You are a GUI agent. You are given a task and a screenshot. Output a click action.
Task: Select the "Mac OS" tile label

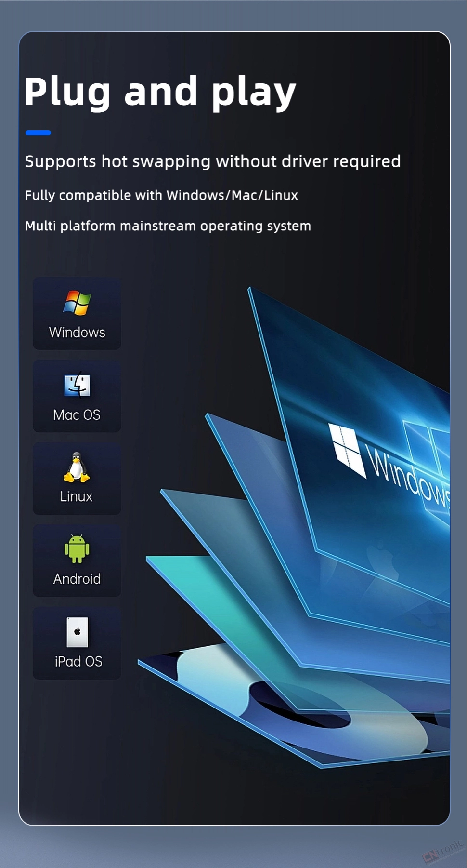coord(77,415)
